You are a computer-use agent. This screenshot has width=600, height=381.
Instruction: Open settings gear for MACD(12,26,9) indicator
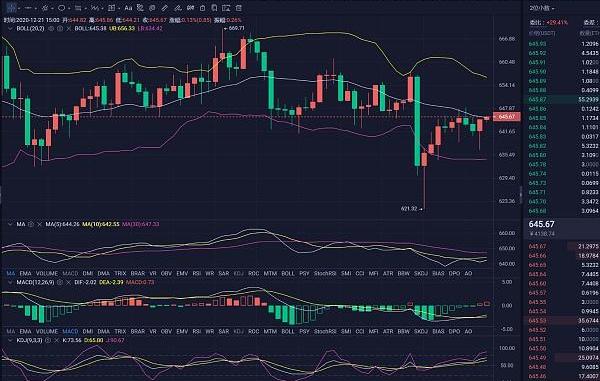[x=60, y=282]
